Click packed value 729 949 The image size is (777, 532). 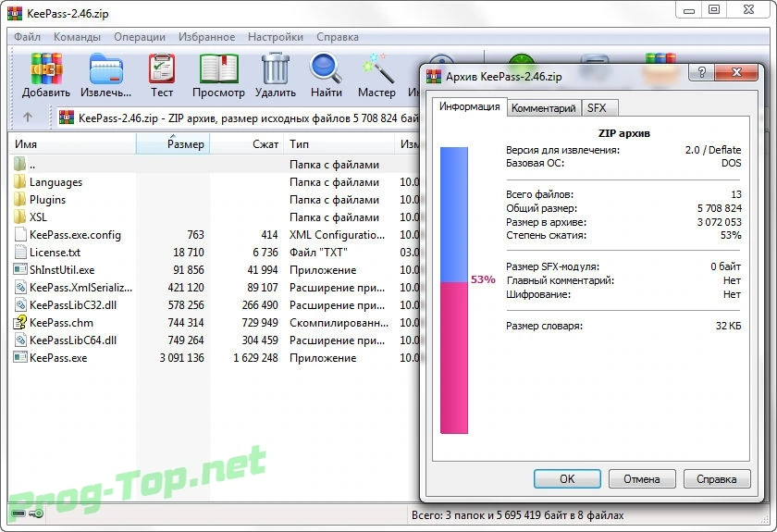point(260,323)
